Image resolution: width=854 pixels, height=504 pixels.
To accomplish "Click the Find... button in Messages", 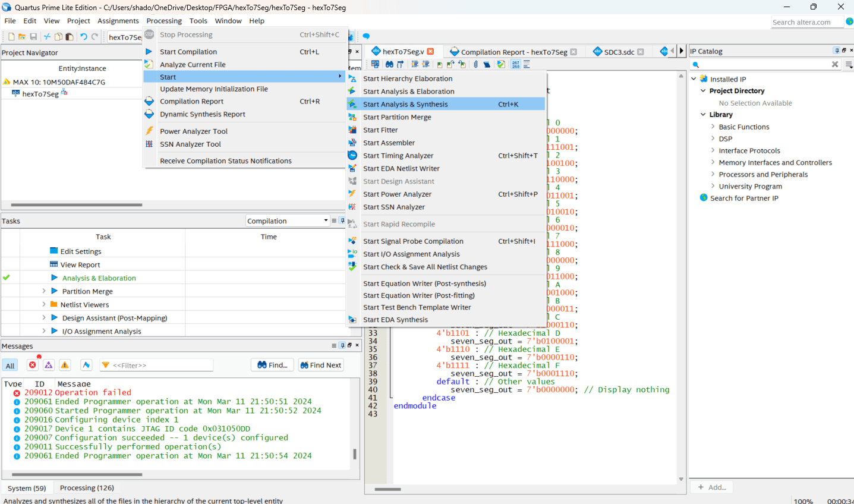I will (x=273, y=365).
